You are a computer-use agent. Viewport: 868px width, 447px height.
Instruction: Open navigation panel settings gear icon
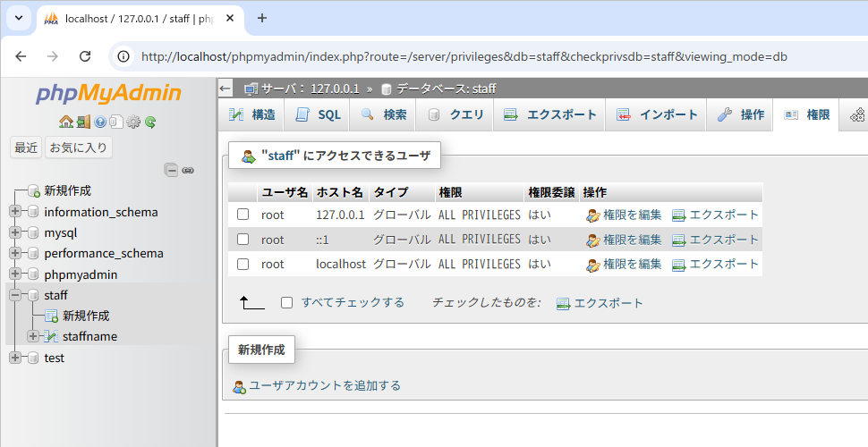(133, 122)
